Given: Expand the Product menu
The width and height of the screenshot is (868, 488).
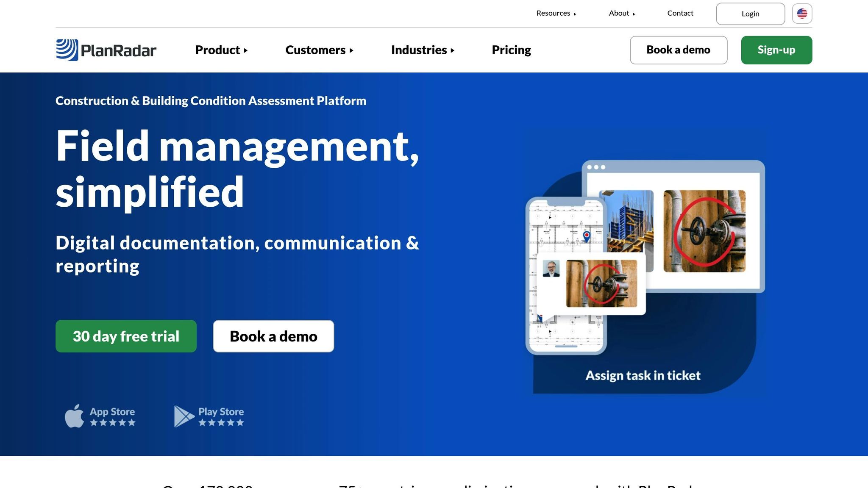Looking at the screenshot, I should point(221,50).
